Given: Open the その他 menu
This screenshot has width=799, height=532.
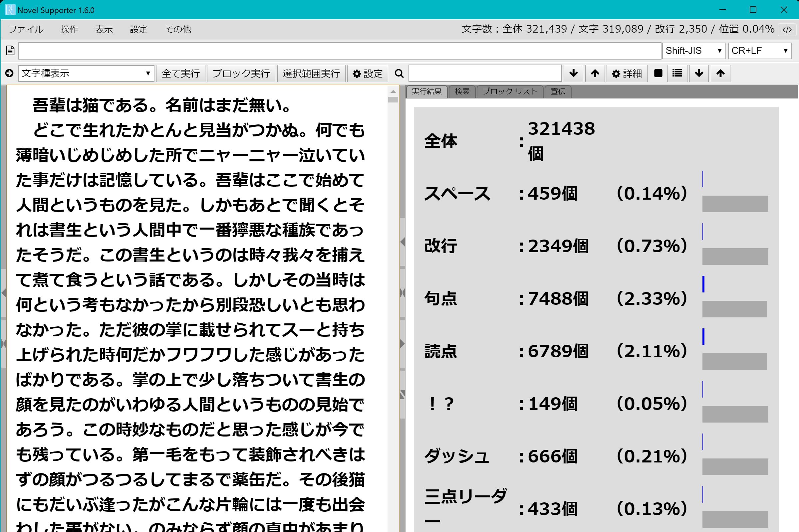Looking at the screenshot, I should coord(178,29).
